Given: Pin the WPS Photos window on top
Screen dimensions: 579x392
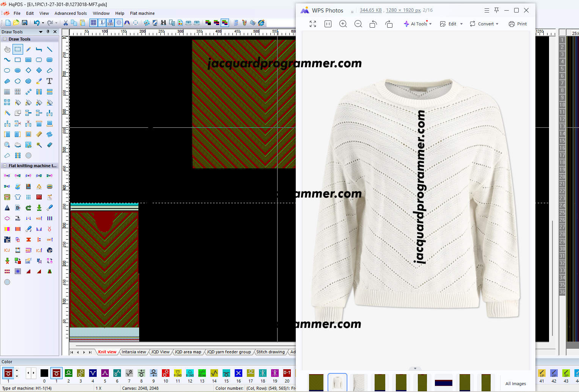Looking at the screenshot, I should click(x=496, y=10).
